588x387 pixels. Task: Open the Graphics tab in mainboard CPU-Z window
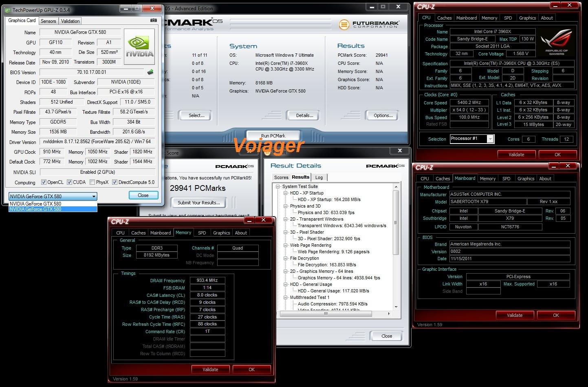(x=526, y=179)
